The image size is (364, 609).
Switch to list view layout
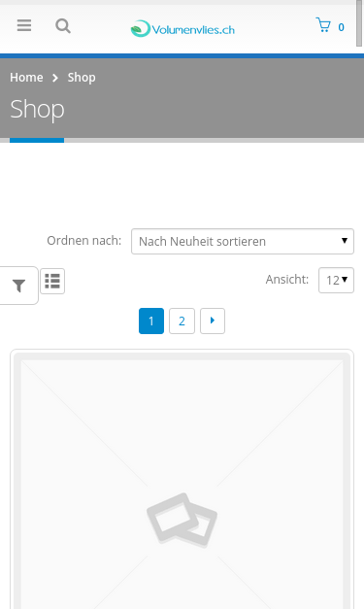click(x=52, y=281)
